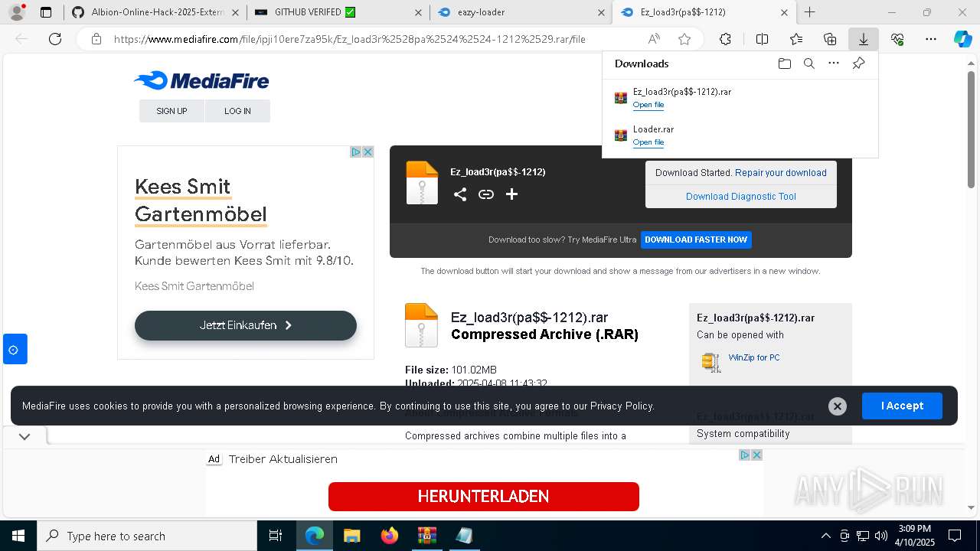View site information lock icon

[x=96, y=39]
